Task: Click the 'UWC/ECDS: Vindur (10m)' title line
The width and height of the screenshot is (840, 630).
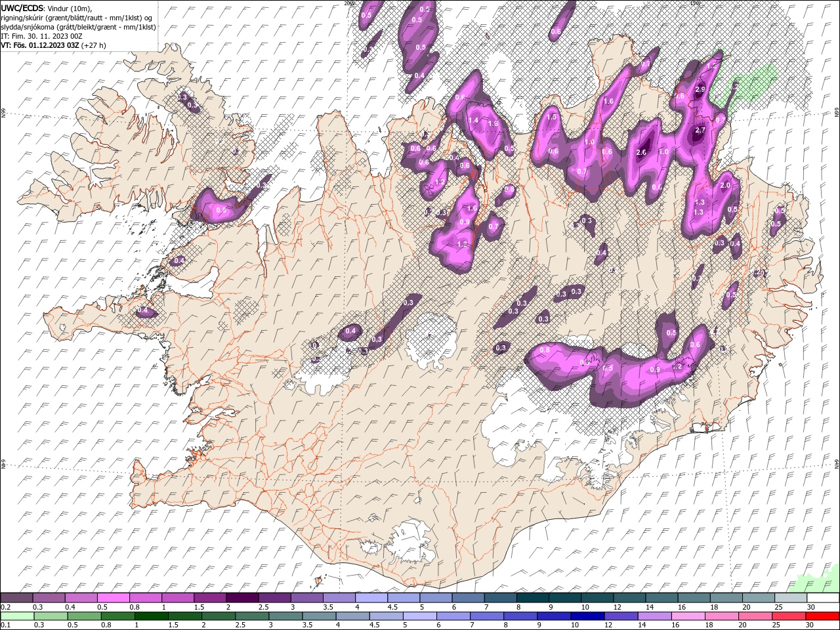Action: coord(47,8)
